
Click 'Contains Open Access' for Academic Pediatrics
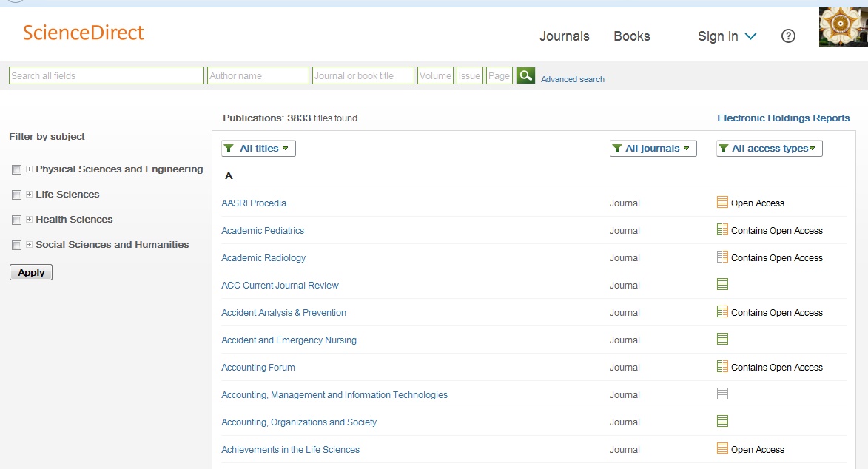click(x=777, y=230)
